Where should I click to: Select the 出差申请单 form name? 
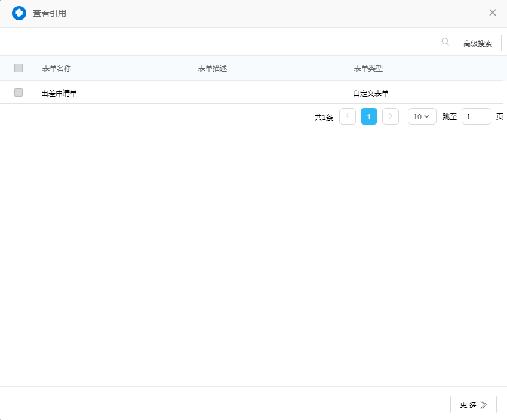coord(59,93)
